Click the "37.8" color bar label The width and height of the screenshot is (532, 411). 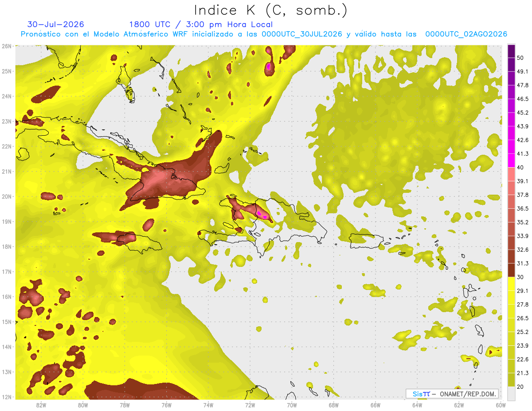click(522, 195)
